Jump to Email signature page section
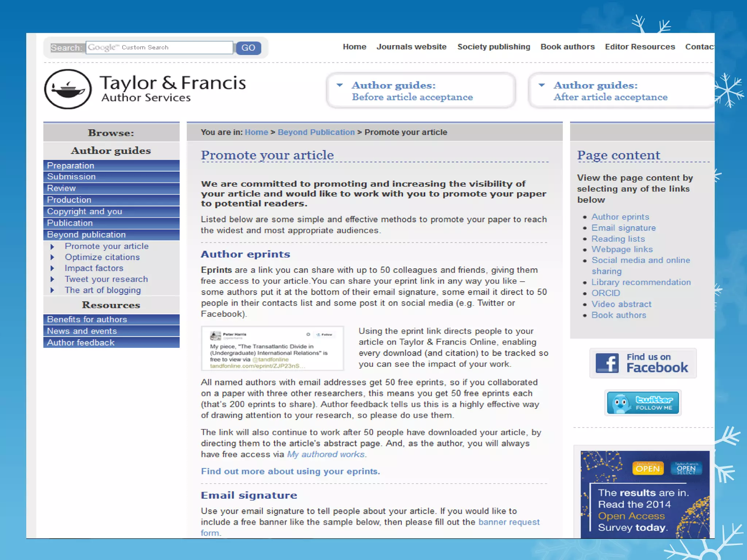The image size is (747, 560). pos(623,228)
